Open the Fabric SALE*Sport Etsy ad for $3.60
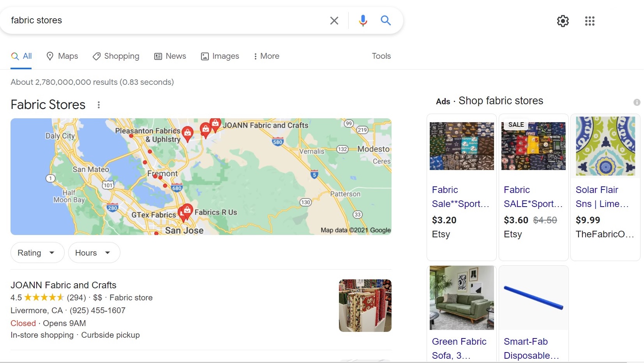 pos(533,197)
